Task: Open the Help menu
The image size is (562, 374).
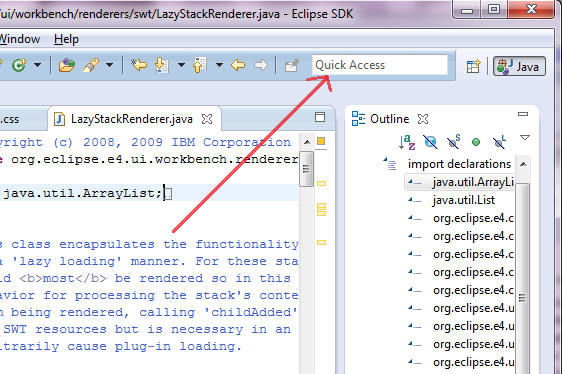Action: pyautogui.click(x=66, y=39)
